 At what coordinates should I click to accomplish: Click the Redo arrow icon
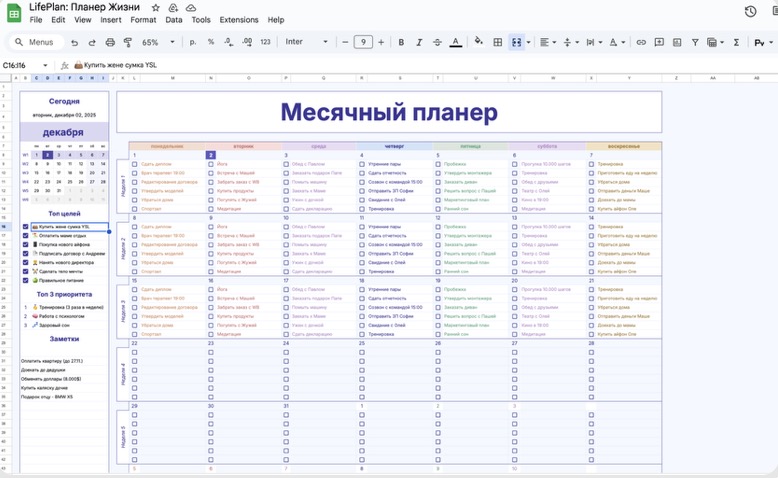click(x=92, y=43)
